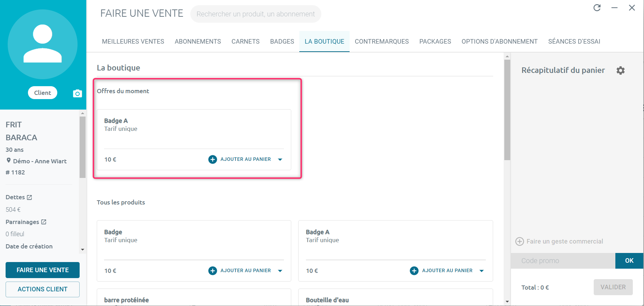Click the client panel scrollbar thumb
644x306 pixels.
coord(82,147)
